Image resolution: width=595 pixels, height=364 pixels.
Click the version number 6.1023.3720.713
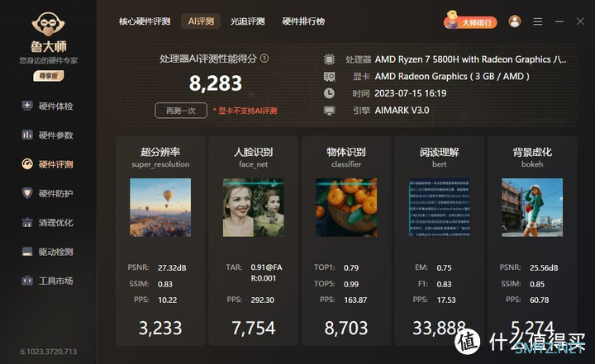pyautogui.click(x=49, y=352)
